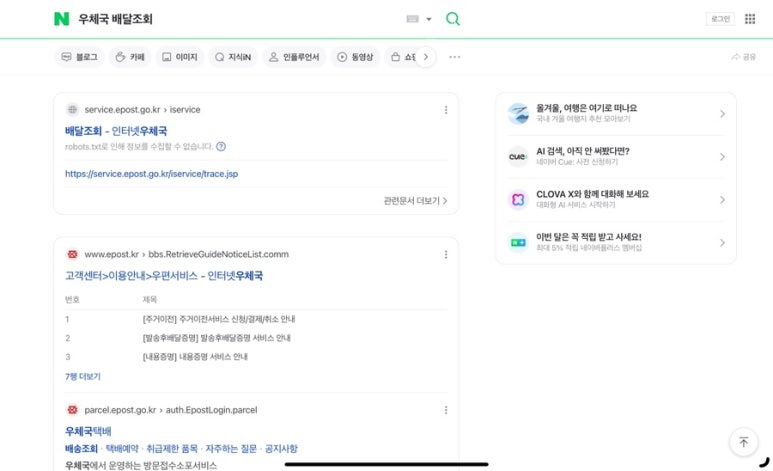The width and height of the screenshot is (773, 471).
Task: Switch to the 이미지 tab
Action: 180,57
